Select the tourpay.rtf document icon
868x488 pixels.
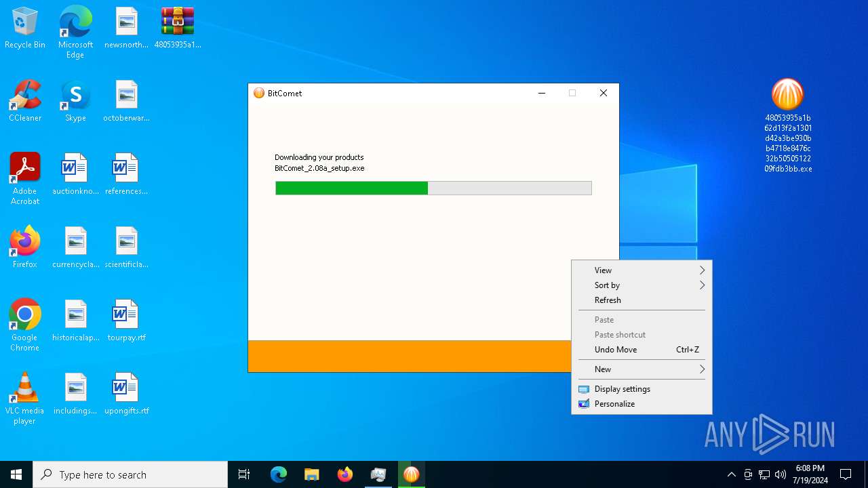click(x=126, y=321)
